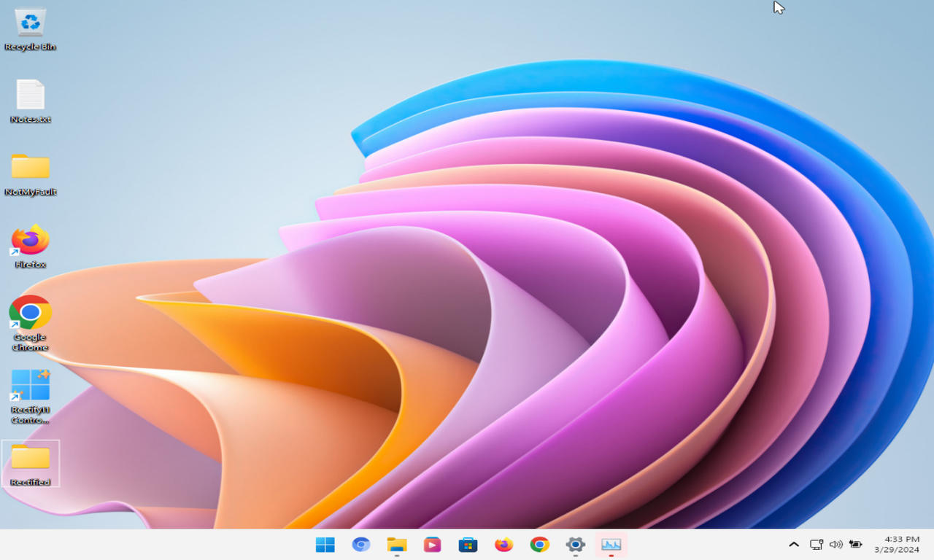
Task: Open the calendar from the clock
Action: [x=898, y=544]
